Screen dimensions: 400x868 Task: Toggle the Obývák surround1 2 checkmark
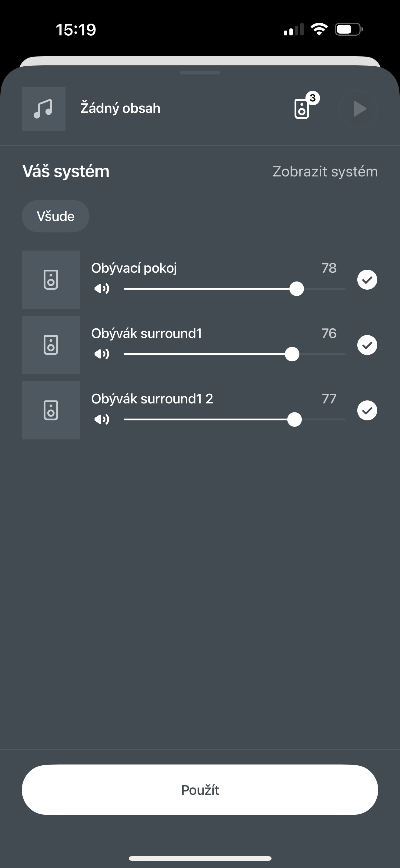coord(367,410)
